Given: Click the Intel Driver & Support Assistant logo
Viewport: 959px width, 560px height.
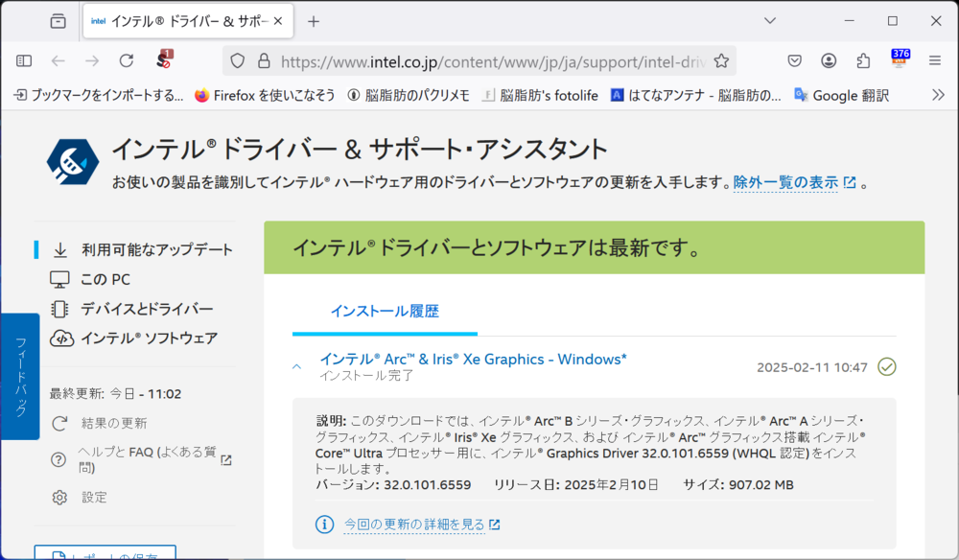Looking at the screenshot, I should tap(73, 162).
